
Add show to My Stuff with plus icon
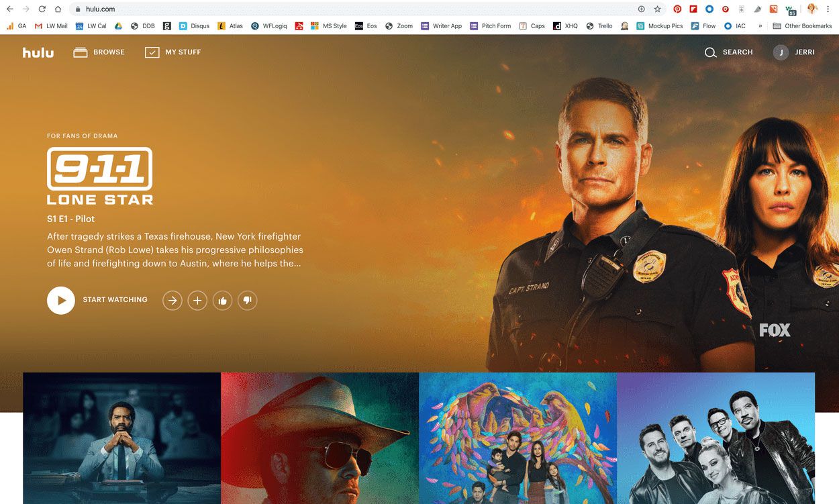tap(197, 301)
